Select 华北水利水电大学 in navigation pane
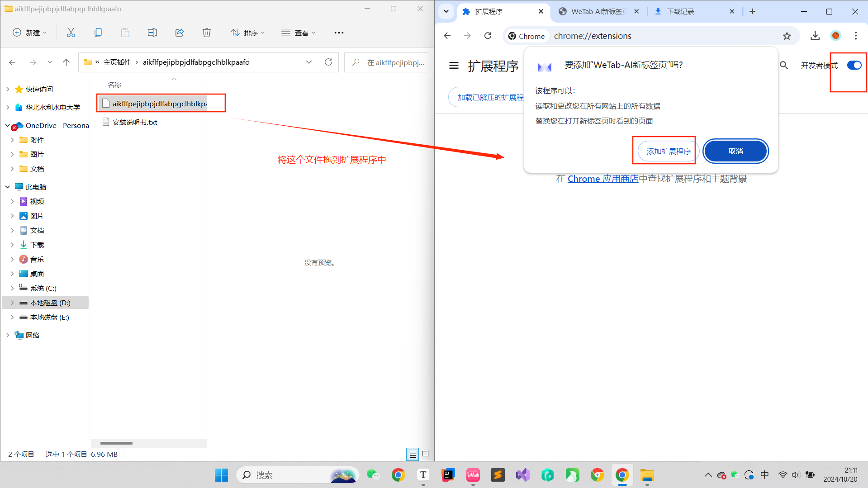868x488 pixels. pyautogui.click(x=52, y=107)
